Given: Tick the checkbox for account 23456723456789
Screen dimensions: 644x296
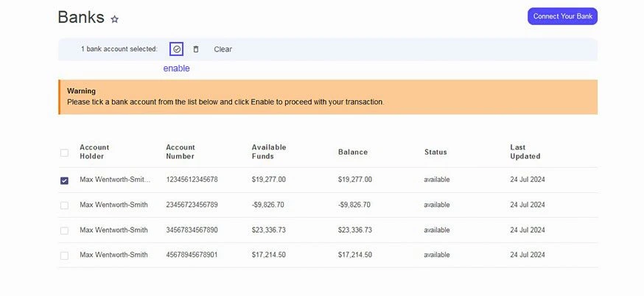Looking at the screenshot, I should click(64, 205).
